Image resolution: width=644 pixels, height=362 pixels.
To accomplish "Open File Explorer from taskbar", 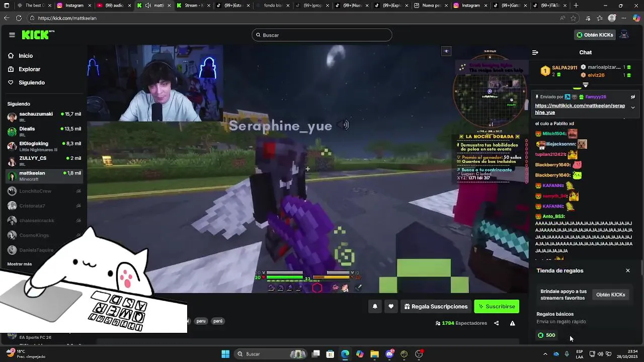I will point(374,354).
